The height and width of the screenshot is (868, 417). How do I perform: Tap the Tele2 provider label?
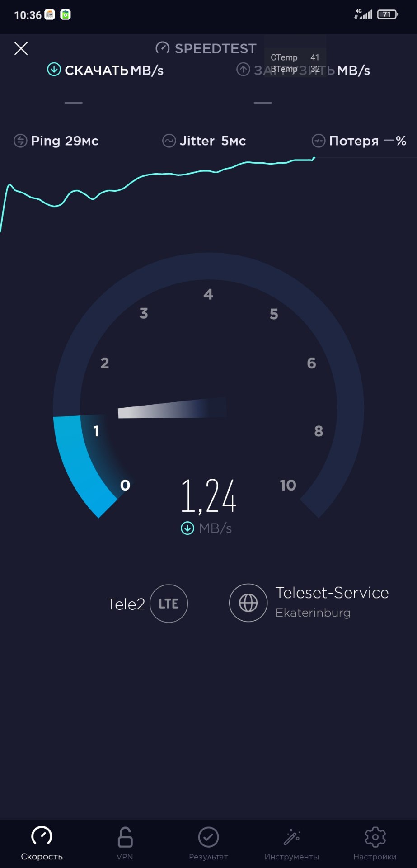coord(126,604)
